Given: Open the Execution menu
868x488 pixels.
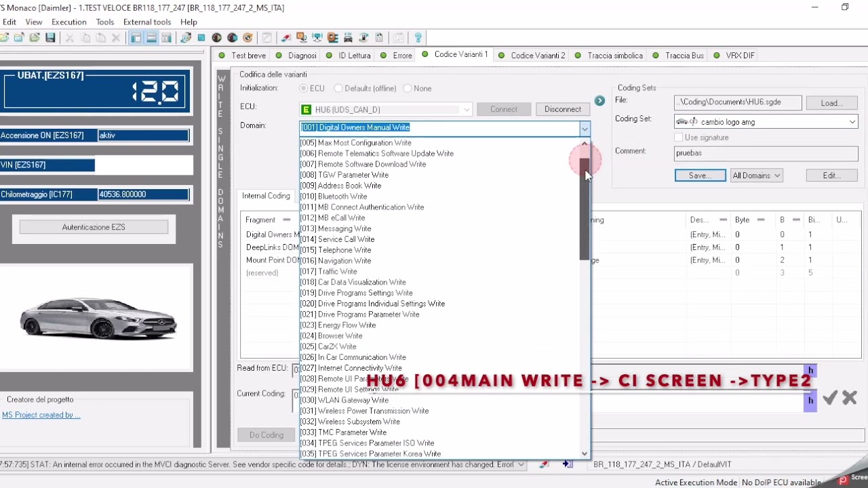Looking at the screenshot, I should [69, 22].
